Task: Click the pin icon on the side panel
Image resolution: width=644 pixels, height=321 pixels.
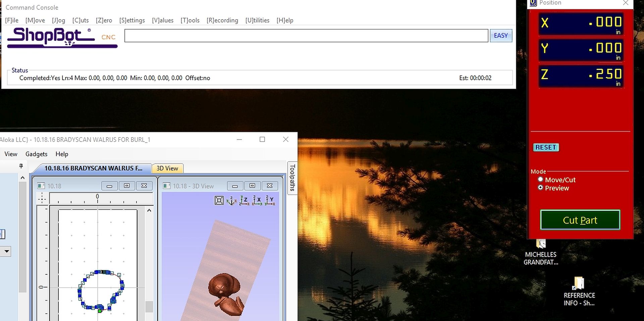Action: point(21,166)
